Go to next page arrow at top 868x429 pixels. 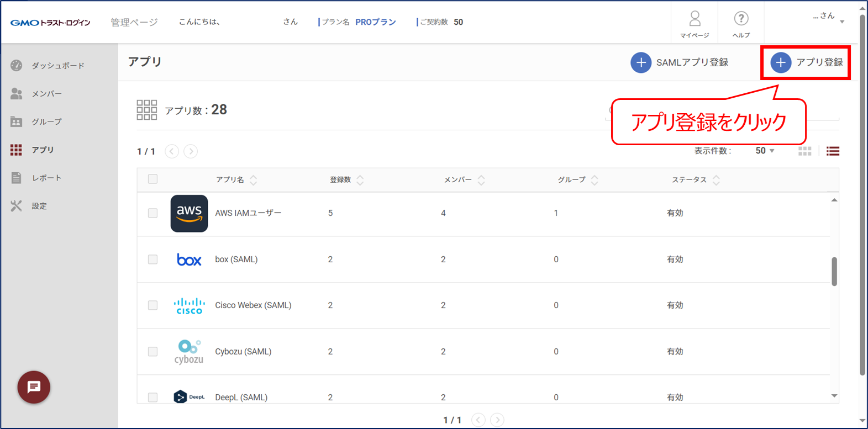point(191,151)
